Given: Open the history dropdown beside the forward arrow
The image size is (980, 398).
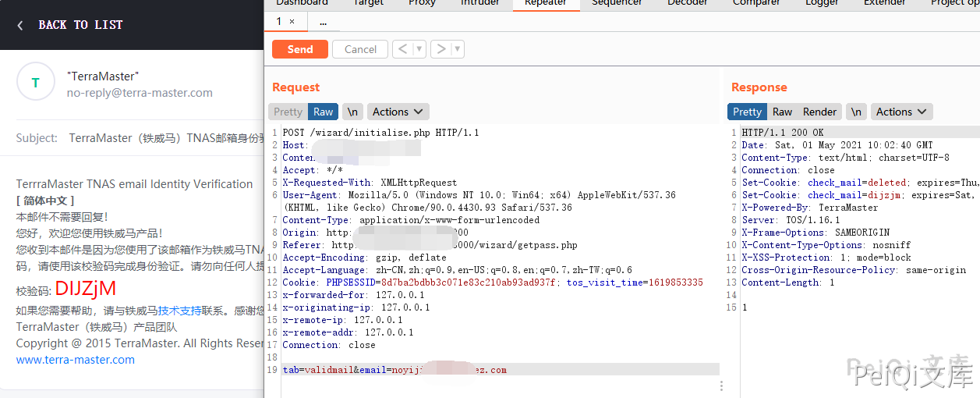Looking at the screenshot, I should click(458, 49).
